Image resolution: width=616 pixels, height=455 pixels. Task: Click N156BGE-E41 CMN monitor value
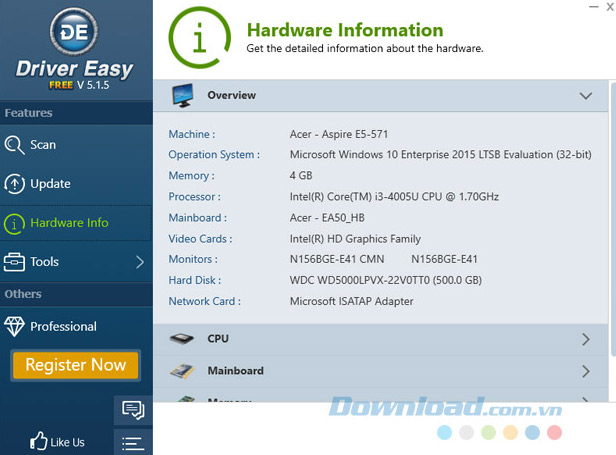tap(337, 259)
